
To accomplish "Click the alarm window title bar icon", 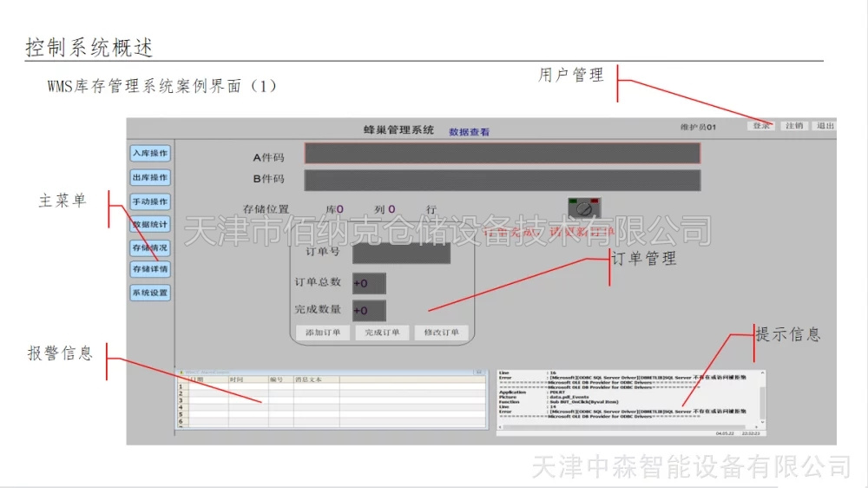I will [180, 372].
